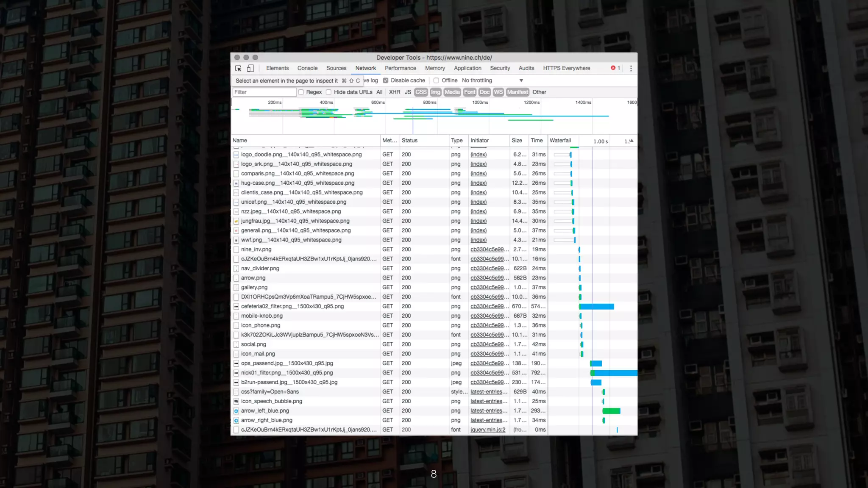Image resolution: width=868 pixels, height=488 pixels.
Task: Click latest-entries initiator link for css?family=Open+Sans
Action: [488, 392]
